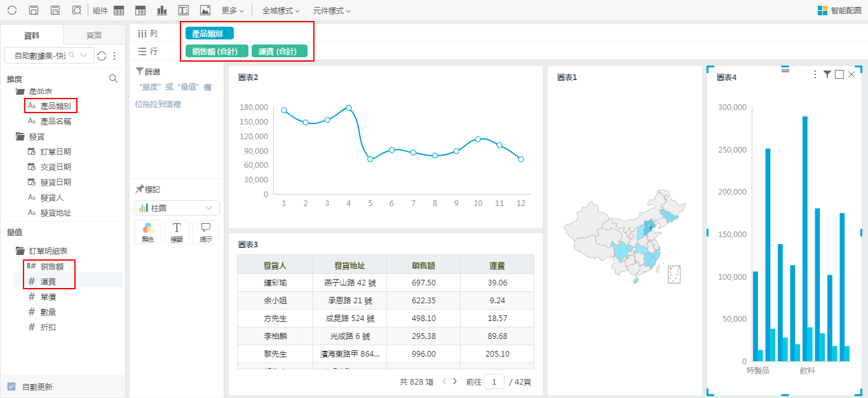Open the 更多 components dropdown
This screenshot has width=868, height=398.
click(x=233, y=11)
